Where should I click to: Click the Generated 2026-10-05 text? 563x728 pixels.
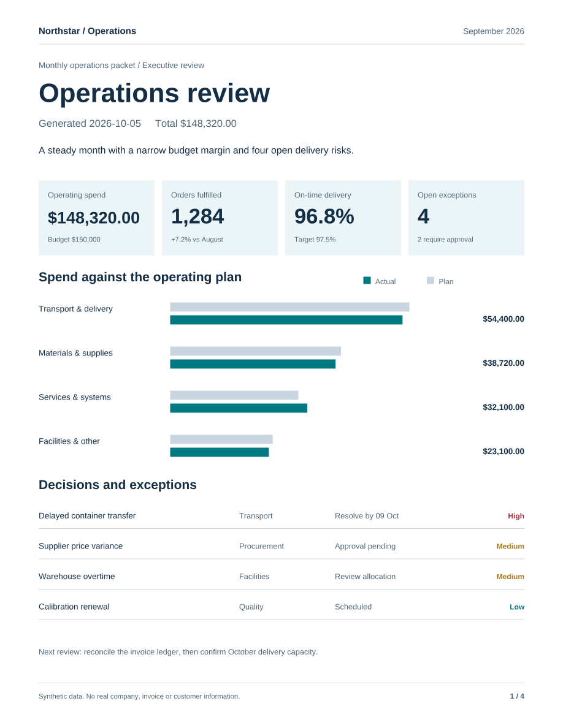pos(90,124)
